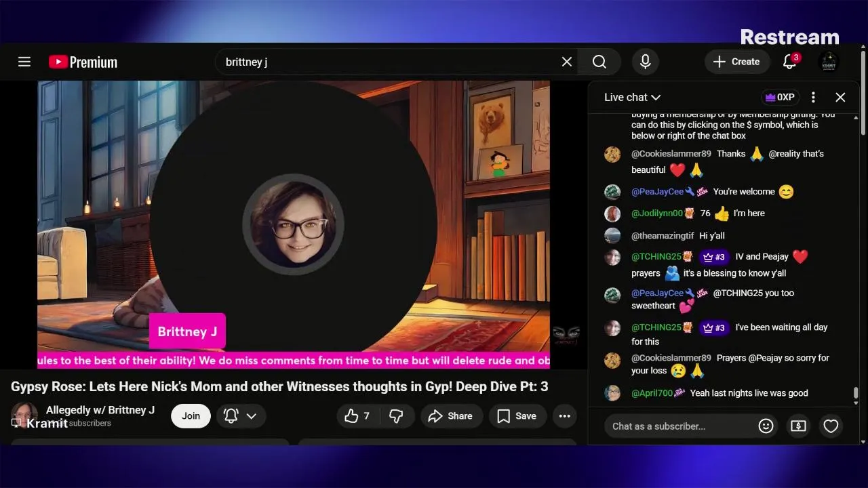This screenshot has height=488, width=868.
Task: Click page scrollbar down arrow
Action: click(x=863, y=442)
